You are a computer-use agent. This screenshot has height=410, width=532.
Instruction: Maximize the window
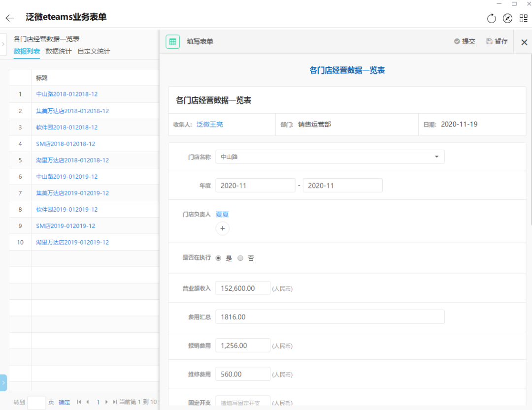tap(514, 4)
